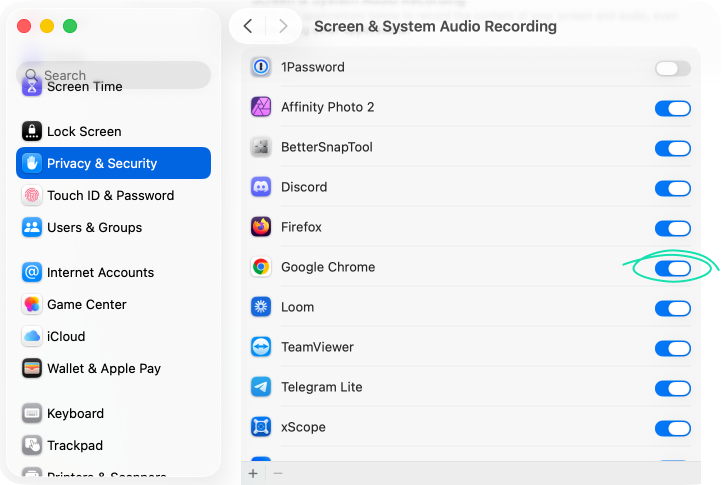Click the Google Chrome name
The image size is (723, 485).
(x=328, y=267)
